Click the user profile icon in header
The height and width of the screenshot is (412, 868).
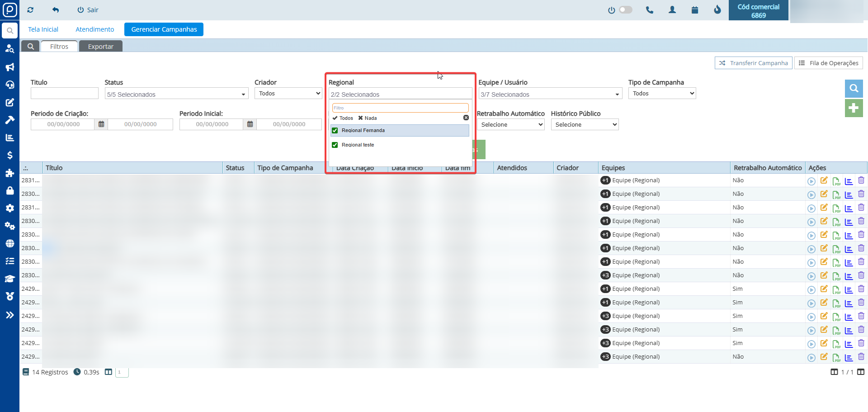(x=672, y=10)
